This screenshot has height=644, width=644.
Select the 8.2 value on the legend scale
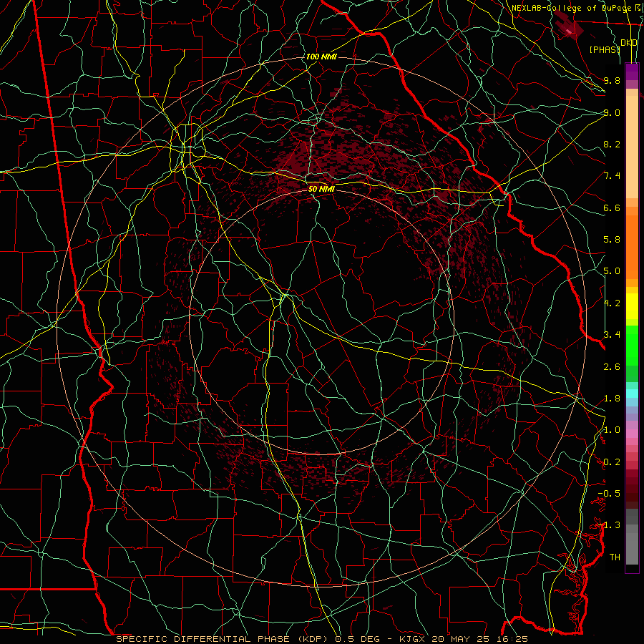(x=612, y=144)
